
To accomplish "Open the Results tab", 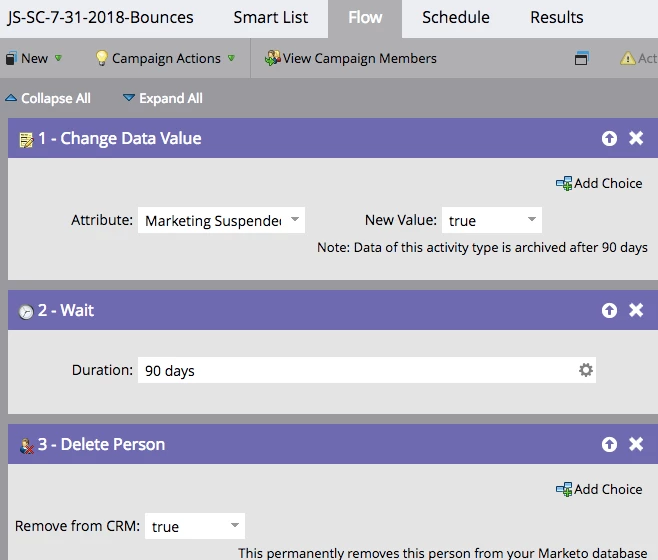I will click(556, 18).
